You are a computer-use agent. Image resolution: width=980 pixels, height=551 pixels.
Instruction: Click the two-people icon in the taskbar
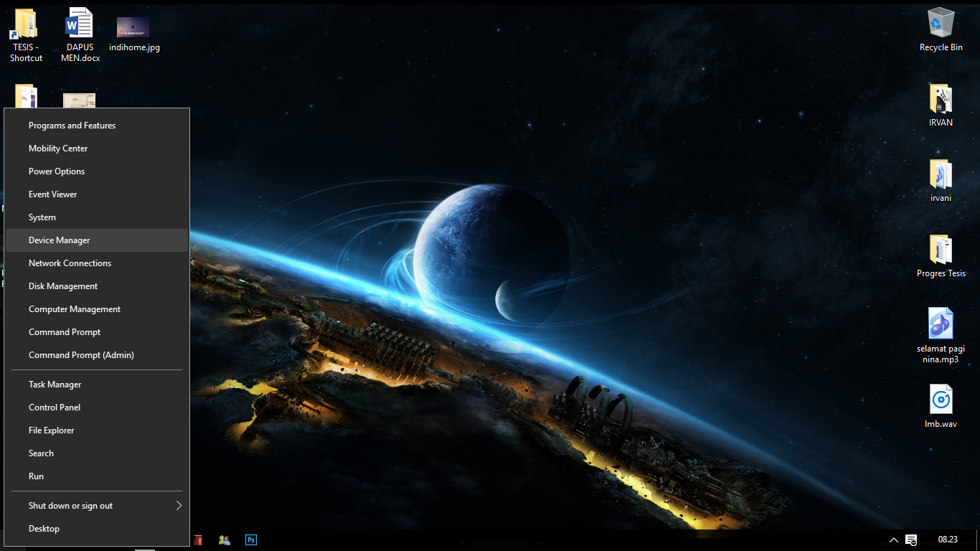pos(225,540)
